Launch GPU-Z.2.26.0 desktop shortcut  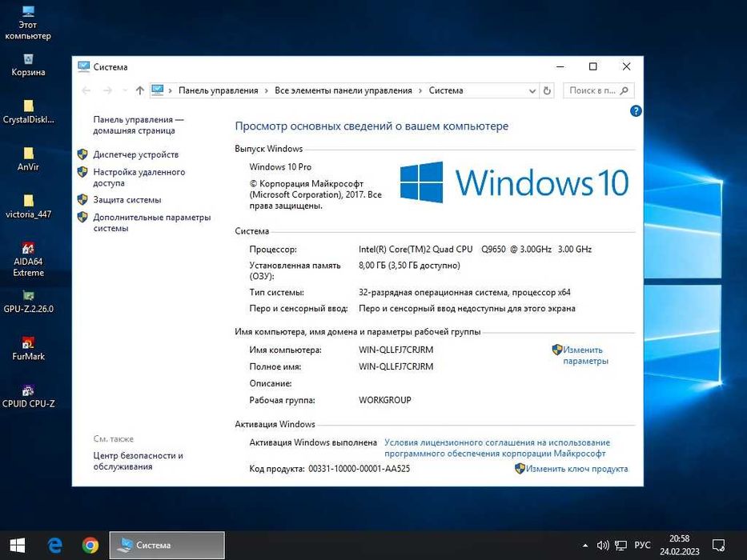[x=28, y=302]
